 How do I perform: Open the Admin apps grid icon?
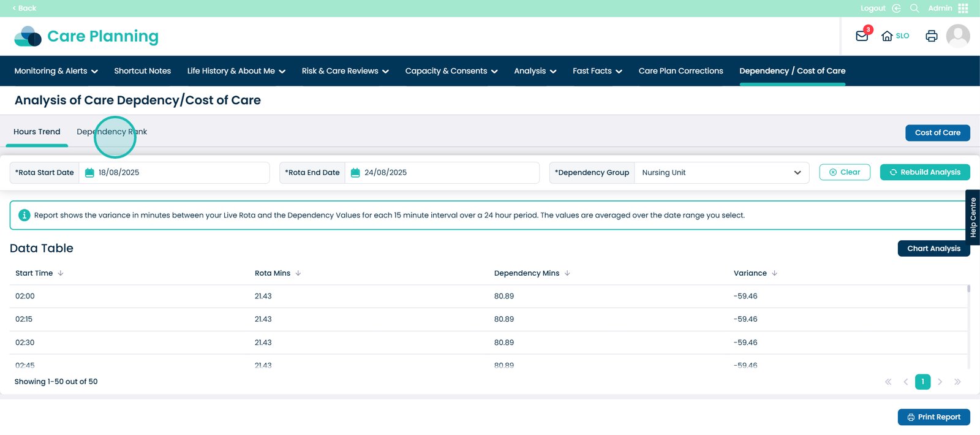pos(963,8)
